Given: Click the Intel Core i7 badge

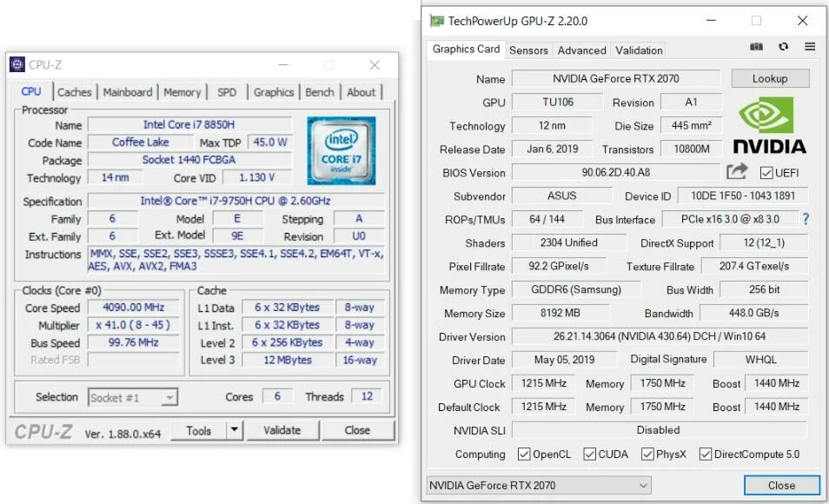Looking at the screenshot, I should click(x=342, y=150).
